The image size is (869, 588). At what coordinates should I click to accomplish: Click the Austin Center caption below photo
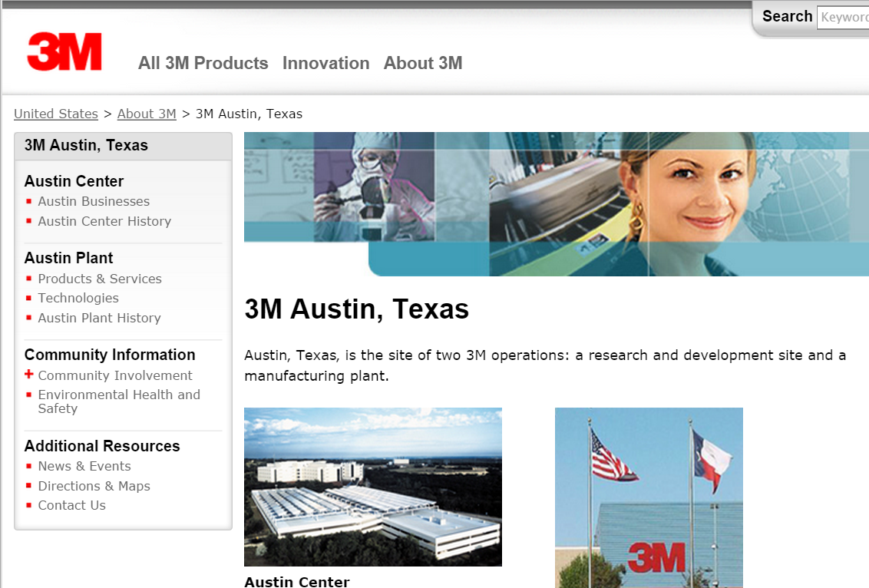pyautogui.click(x=297, y=581)
